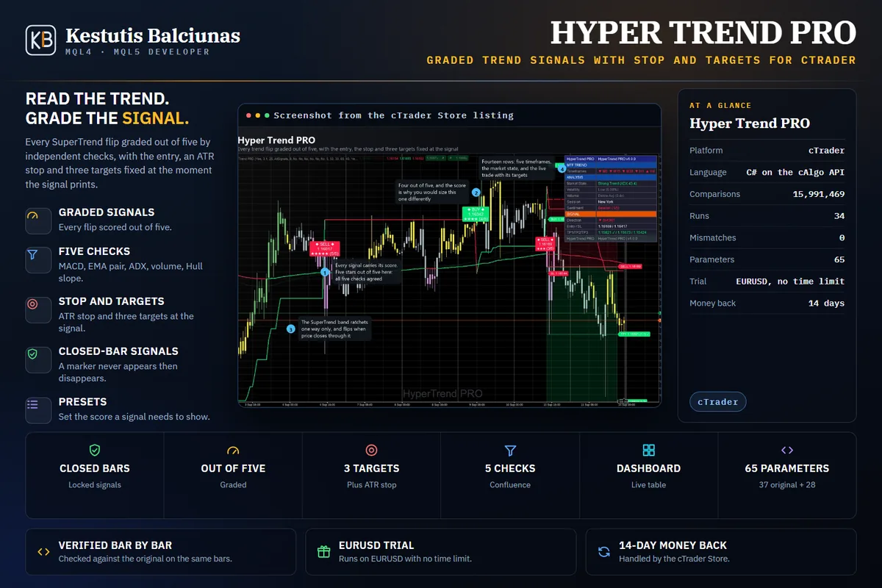Click the 3 TARGETS feature card

coord(371,476)
